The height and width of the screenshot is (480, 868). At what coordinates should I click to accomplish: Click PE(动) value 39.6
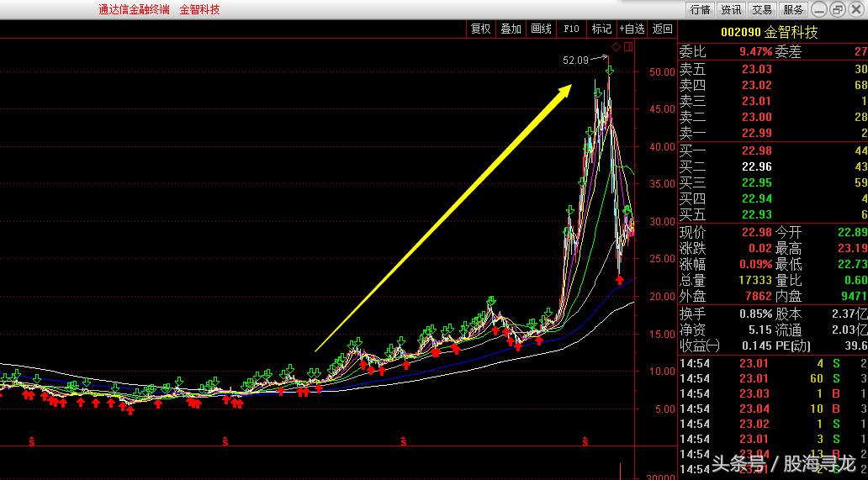pos(857,346)
